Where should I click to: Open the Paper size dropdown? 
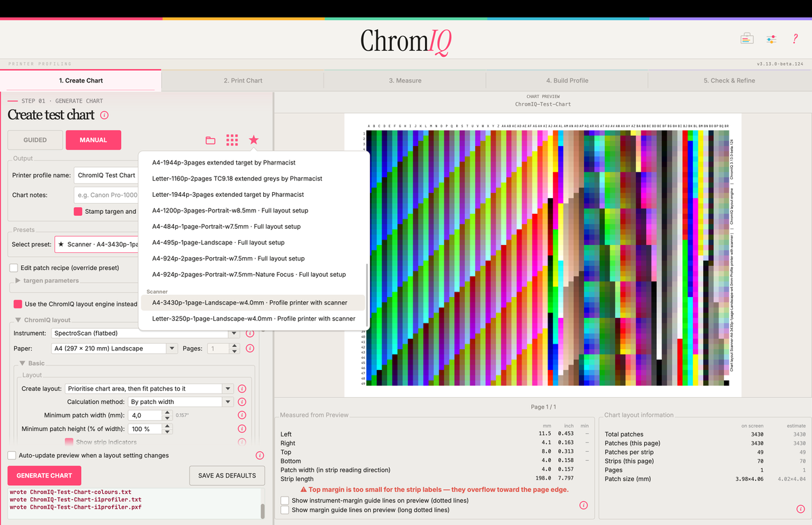point(115,348)
